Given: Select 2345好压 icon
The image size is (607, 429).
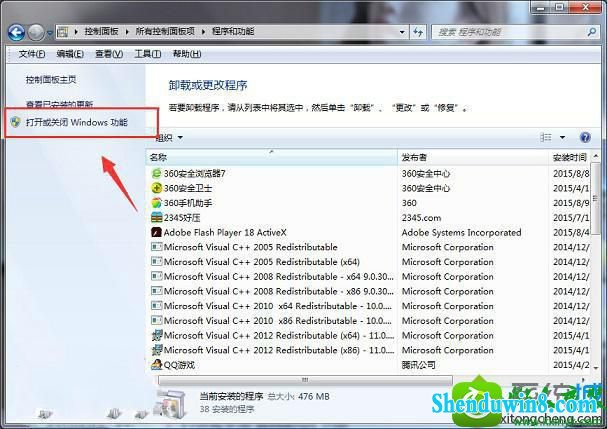Looking at the screenshot, I should tap(156, 218).
